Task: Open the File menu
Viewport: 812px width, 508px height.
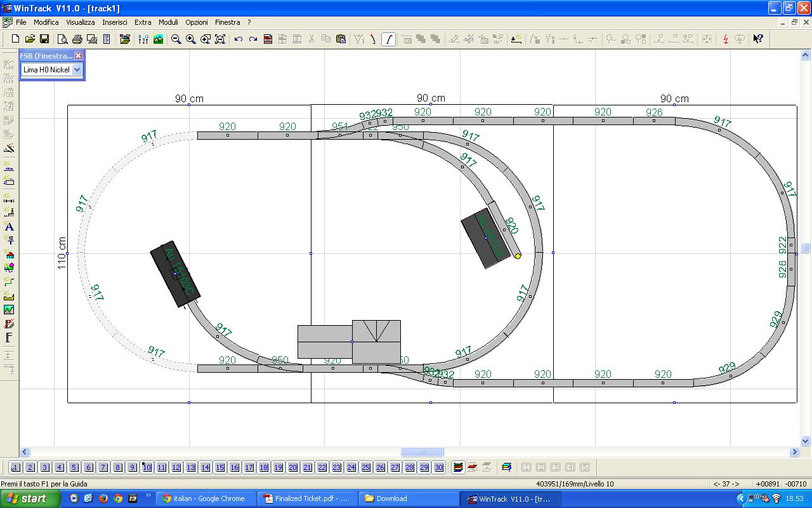Action: point(21,22)
